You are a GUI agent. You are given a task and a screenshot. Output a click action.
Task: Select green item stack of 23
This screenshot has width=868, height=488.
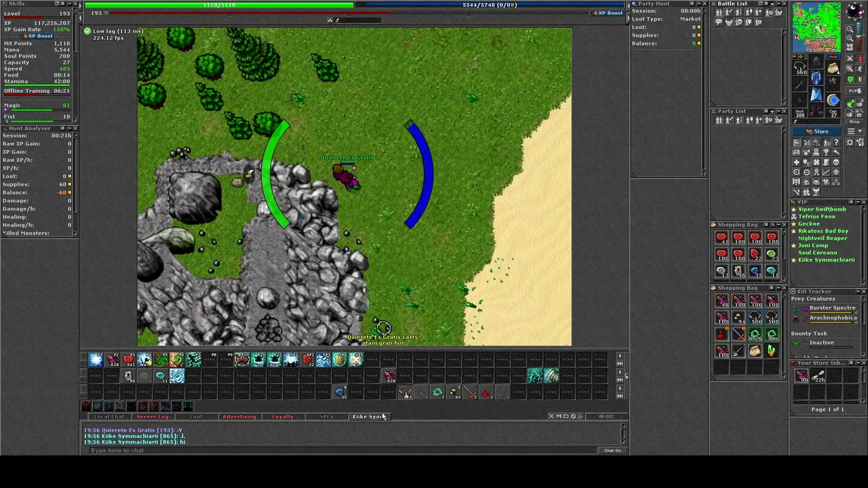point(771,254)
